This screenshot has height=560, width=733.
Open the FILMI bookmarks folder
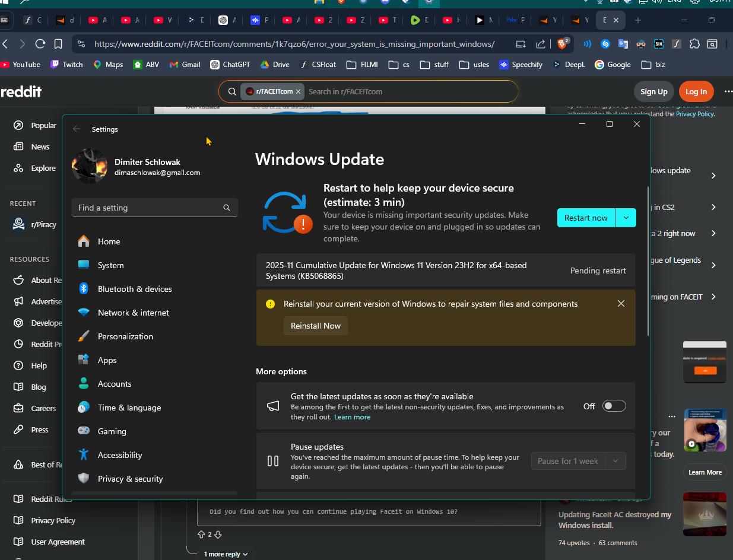(x=362, y=64)
